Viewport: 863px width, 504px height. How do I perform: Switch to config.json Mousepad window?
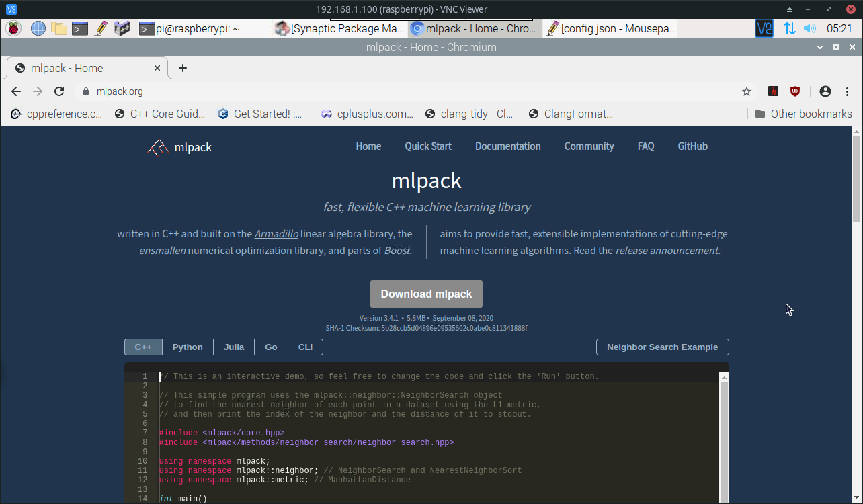click(610, 28)
